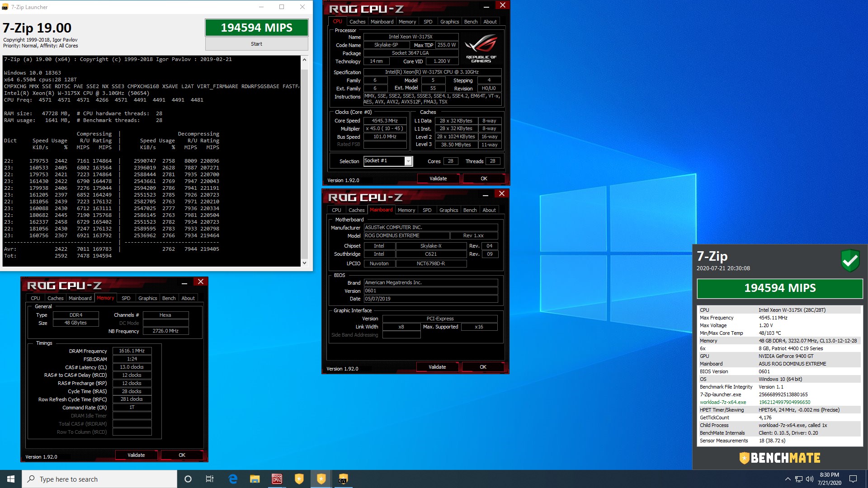868x488 pixels.
Task: Close the top CPU-Z CPU window
Action: tap(503, 5)
